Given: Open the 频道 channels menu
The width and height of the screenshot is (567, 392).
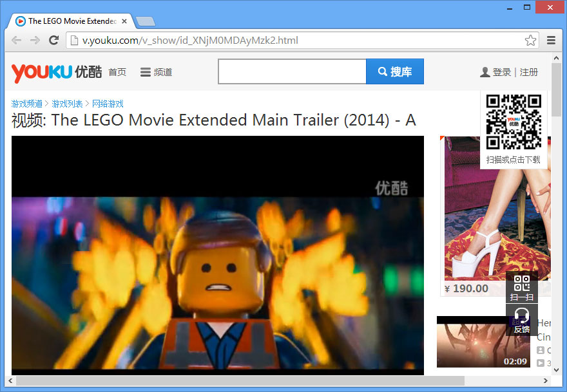Looking at the screenshot, I should click(156, 72).
